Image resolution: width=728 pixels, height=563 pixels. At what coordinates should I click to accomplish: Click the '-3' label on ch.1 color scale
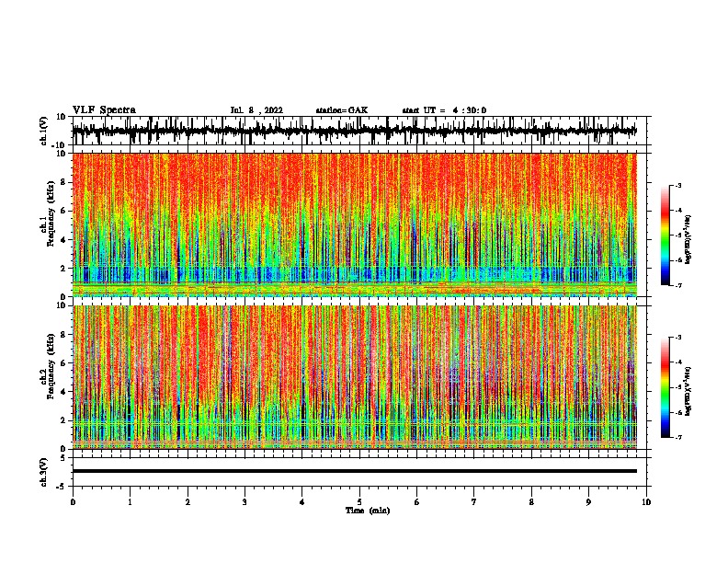tap(677, 185)
